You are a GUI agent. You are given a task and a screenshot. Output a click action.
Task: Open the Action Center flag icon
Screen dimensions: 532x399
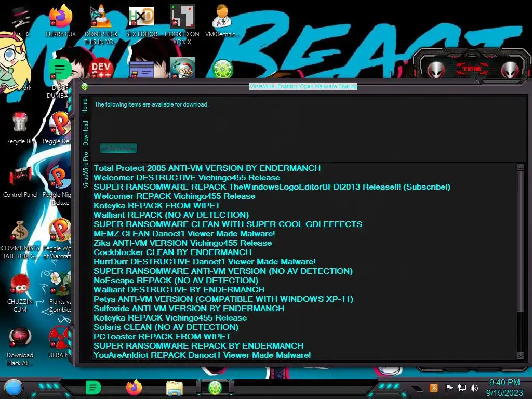click(449, 388)
